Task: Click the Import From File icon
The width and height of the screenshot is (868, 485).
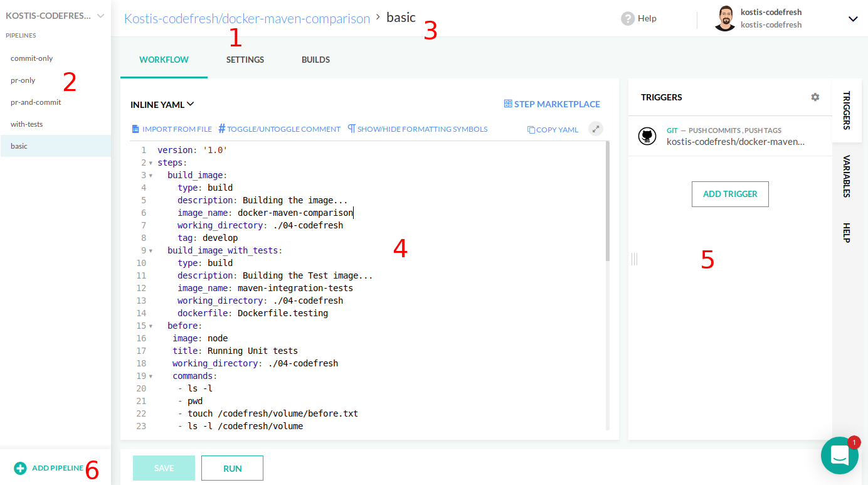Action: tap(135, 129)
